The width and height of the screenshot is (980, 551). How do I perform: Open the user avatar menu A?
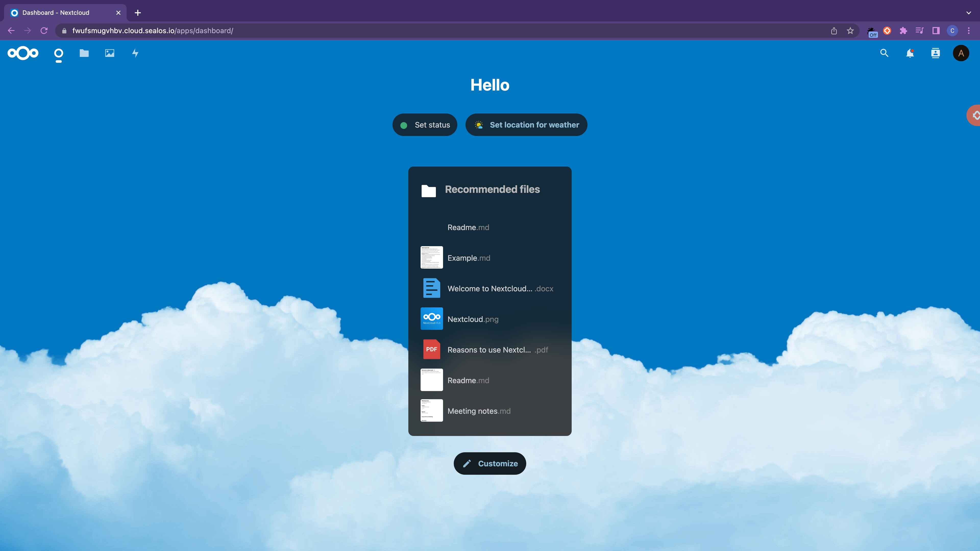point(961,53)
